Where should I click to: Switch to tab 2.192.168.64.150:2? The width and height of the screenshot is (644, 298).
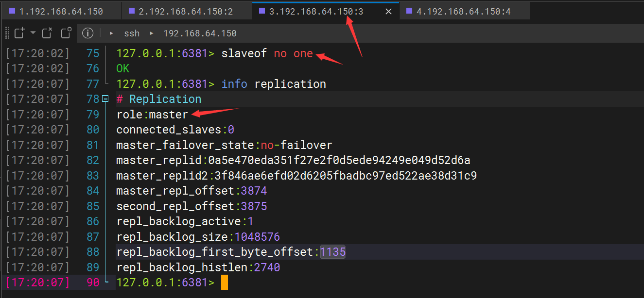point(187,11)
